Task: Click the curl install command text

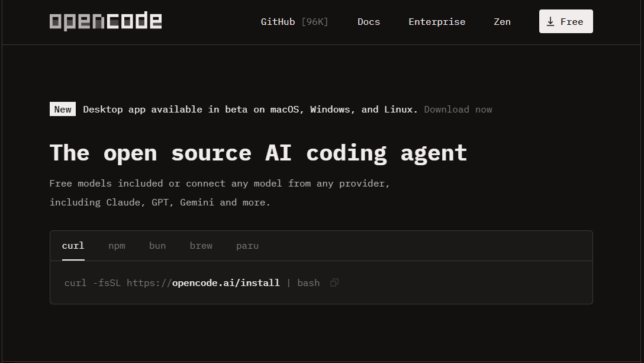Action: point(192,283)
